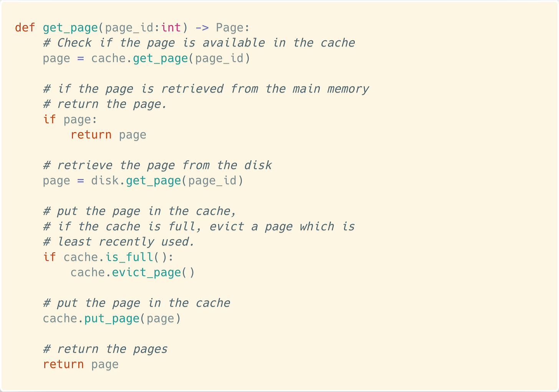Click the 'def' keyword on the first line
Screen dimensions: 559x392
coord(25,28)
